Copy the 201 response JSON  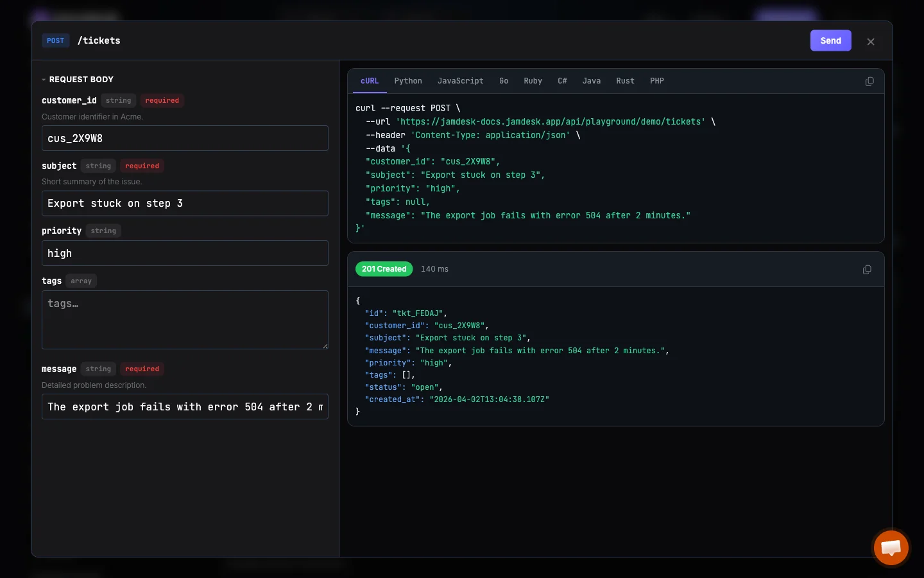867,270
